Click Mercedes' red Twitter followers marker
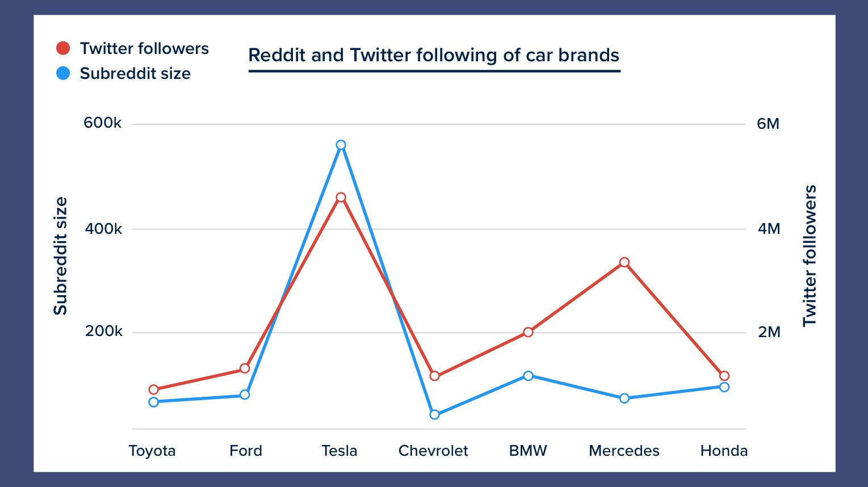Screen dimensions: 868x487 tap(624, 262)
